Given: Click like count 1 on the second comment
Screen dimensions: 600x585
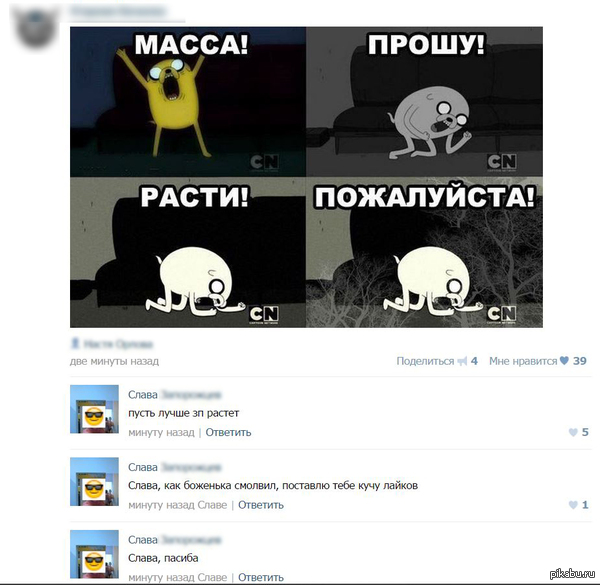Looking at the screenshot, I should click(x=585, y=505).
